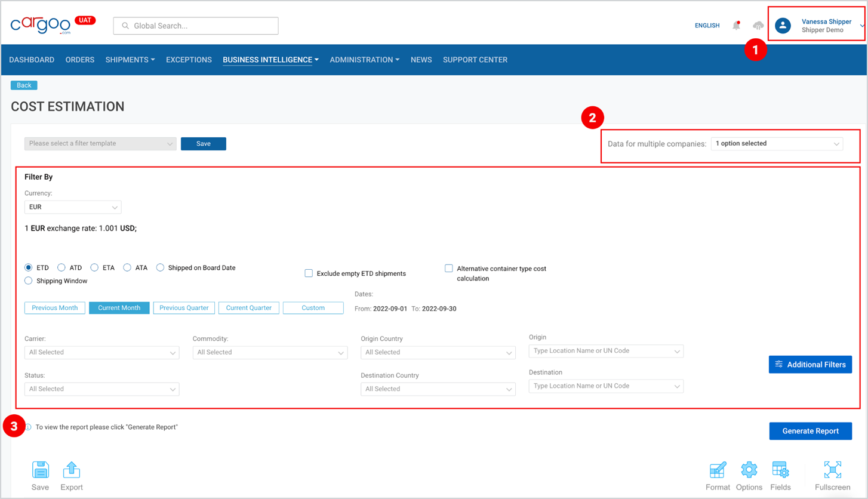Open the filter template dropdown

click(100, 144)
